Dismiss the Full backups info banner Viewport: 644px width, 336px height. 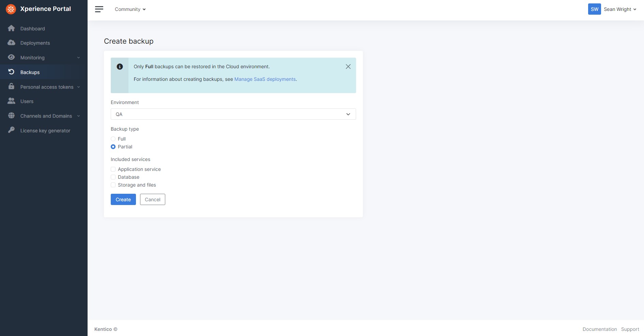348,67
